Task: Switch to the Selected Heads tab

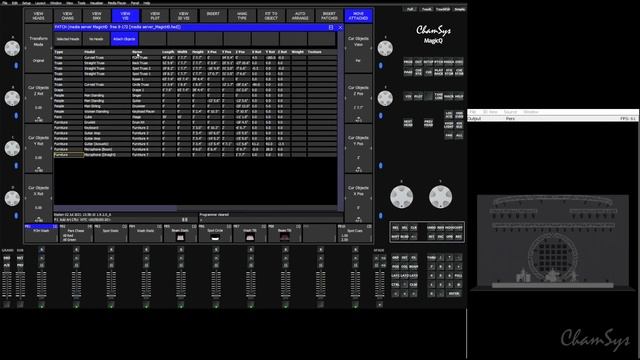Action: coord(68,39)
